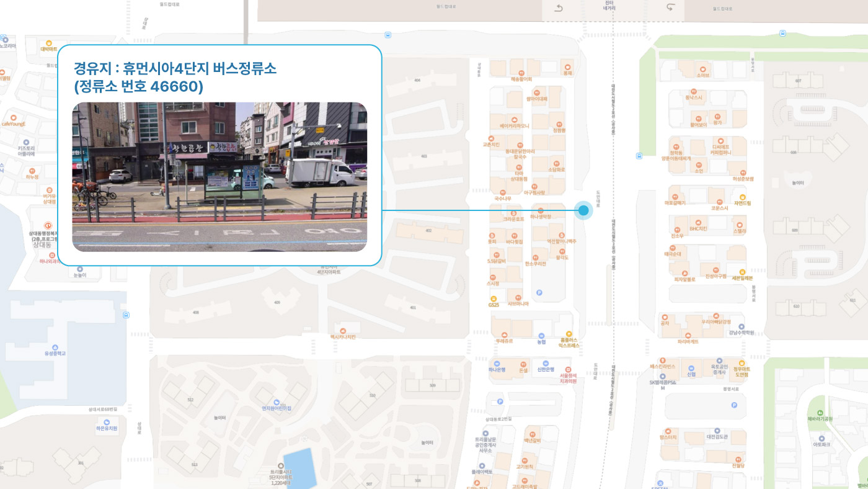Screen dimensions: 868x489
Task: Click the 자연드림 shop icon
Action: (x=742, y=196)
